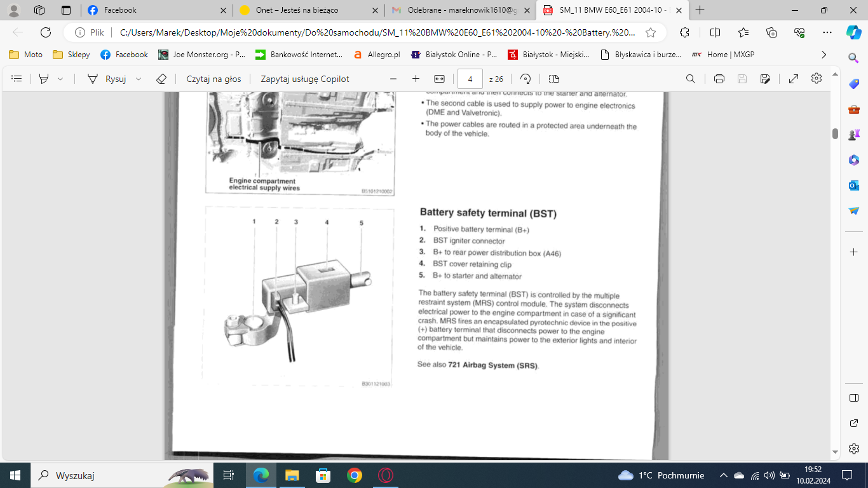Viewport: 868px width, 488px height.
Task: Print the PDF document
Action: click(x=719, y=79)
